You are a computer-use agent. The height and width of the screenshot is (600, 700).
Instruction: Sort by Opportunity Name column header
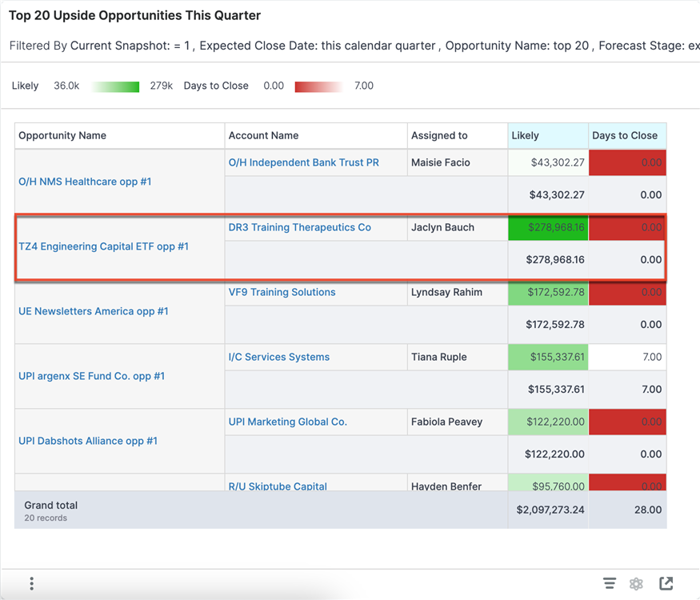[x=62, y=136]
